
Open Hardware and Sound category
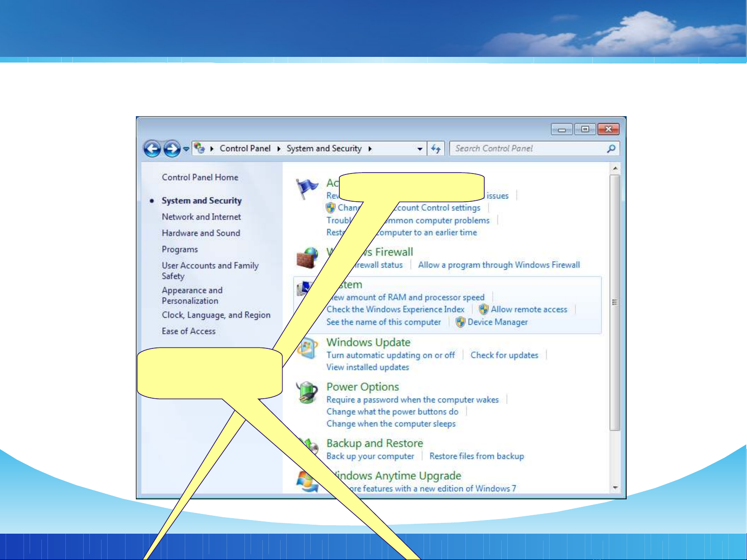pos(201,233)
